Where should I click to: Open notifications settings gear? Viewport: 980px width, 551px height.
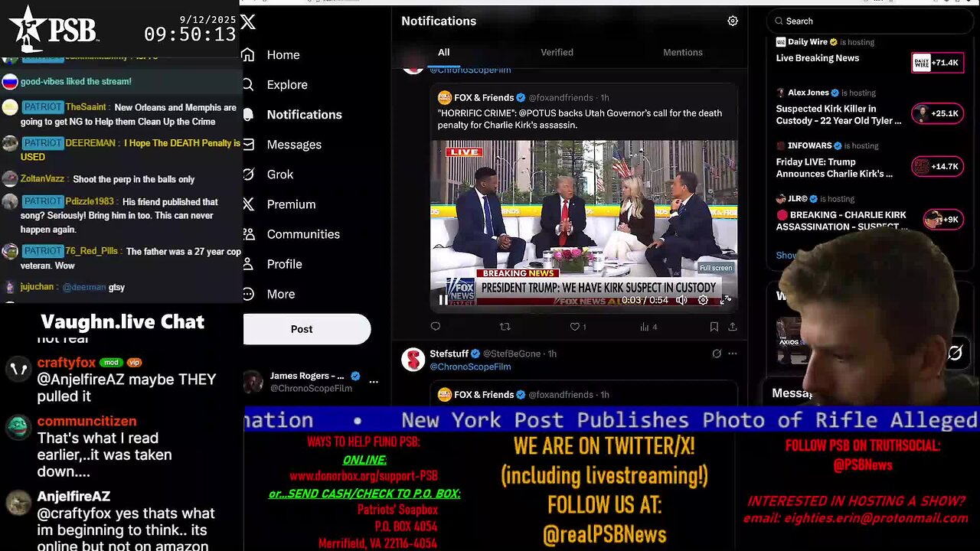[x=733, y=21]
